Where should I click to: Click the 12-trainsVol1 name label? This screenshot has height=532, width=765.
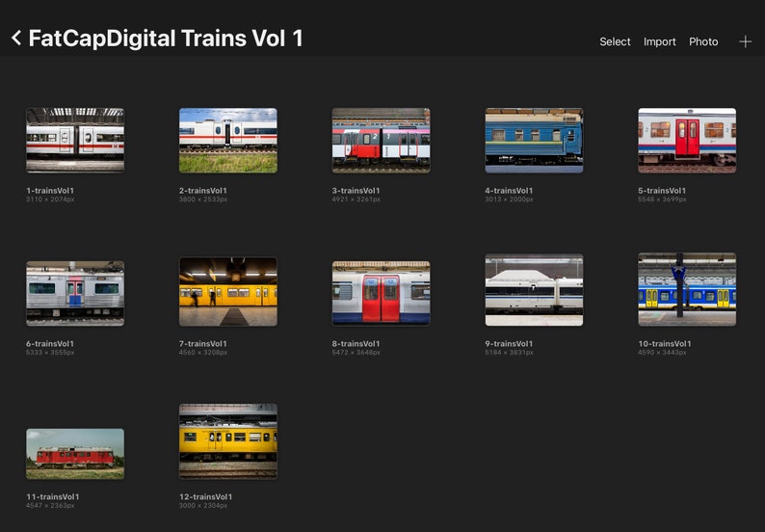click(206, 497)
